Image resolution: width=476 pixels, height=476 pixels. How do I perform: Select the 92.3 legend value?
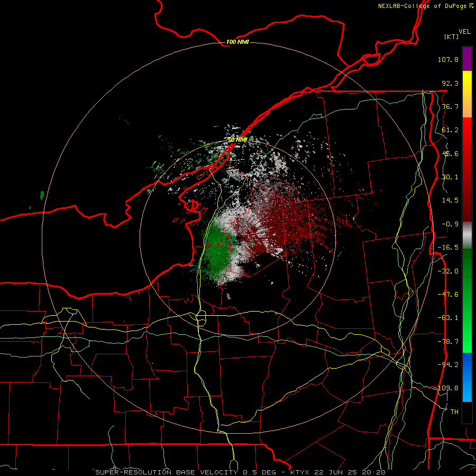click(x=450, y=83)
